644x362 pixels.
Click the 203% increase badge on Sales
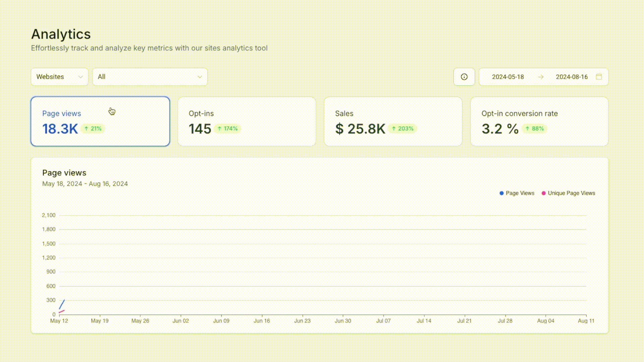click(x=402, y=129)
